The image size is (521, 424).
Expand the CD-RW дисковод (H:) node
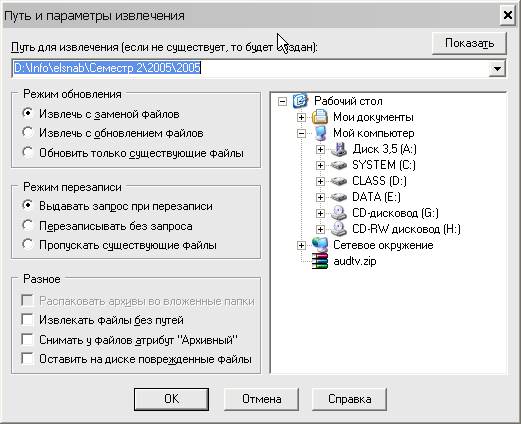[x=320, y=229]
